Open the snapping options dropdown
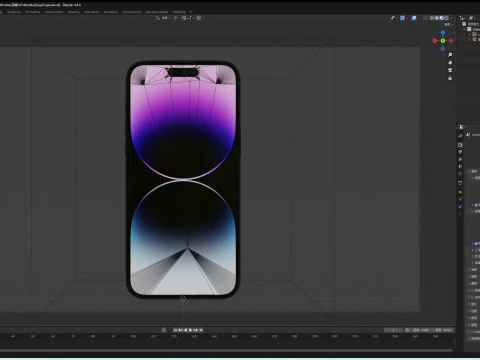Image resolution: width=480 pixels, height=360 pixels. tap(191, 18)
